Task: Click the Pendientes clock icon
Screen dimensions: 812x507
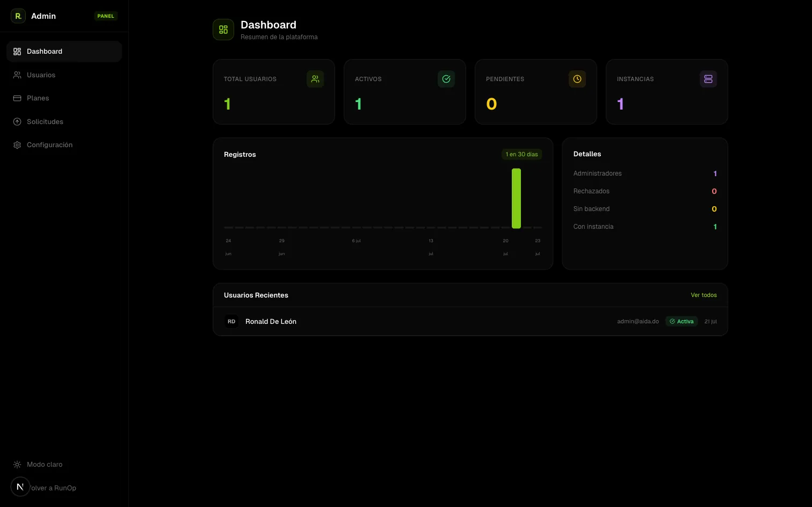Action: point(577,79)
